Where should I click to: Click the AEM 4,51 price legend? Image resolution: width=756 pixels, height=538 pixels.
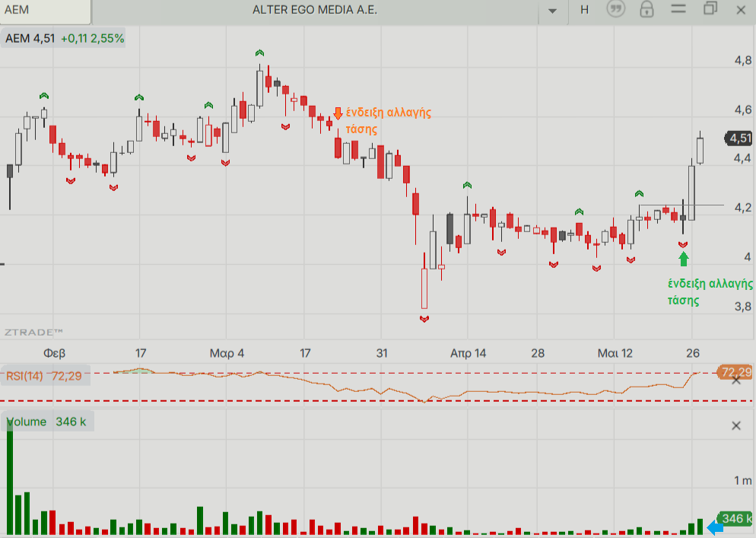pyautogui.click(x=30, y=39)
